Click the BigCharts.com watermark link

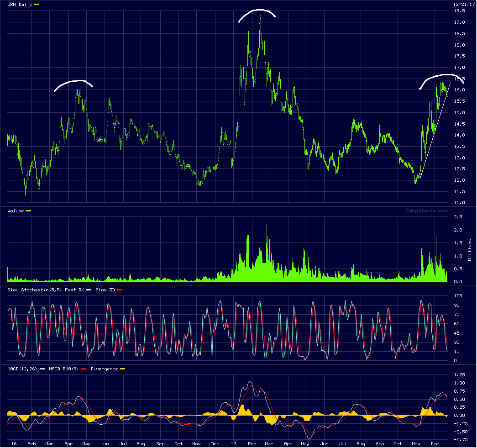pos(426,211)
